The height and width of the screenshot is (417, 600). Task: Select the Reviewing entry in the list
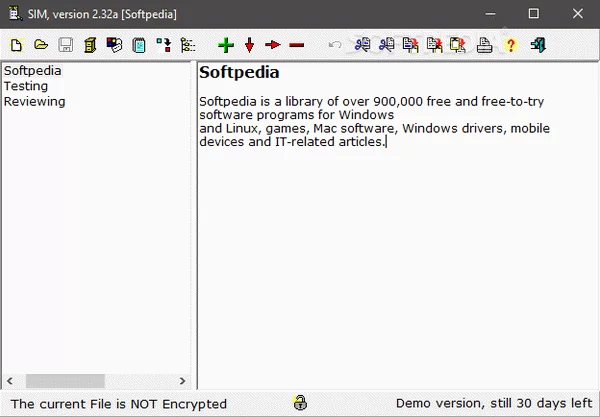coord(34,101)
